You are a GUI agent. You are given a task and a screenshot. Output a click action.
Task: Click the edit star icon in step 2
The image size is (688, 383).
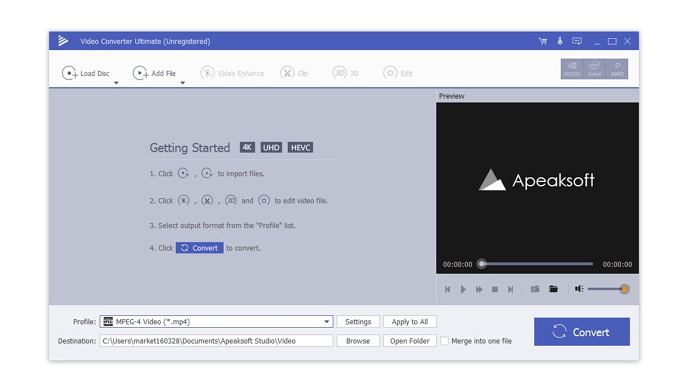coord(264,200)
